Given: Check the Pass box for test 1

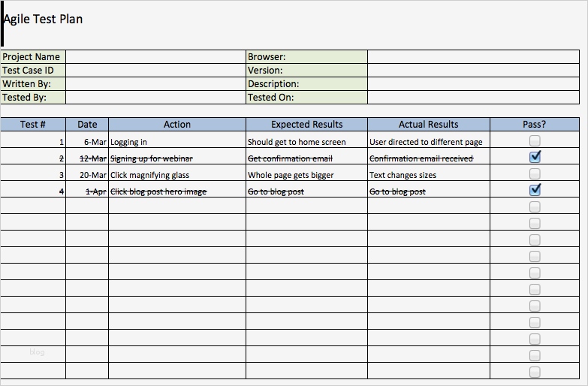Looking at the screenshot, I should tap(535, 140).
